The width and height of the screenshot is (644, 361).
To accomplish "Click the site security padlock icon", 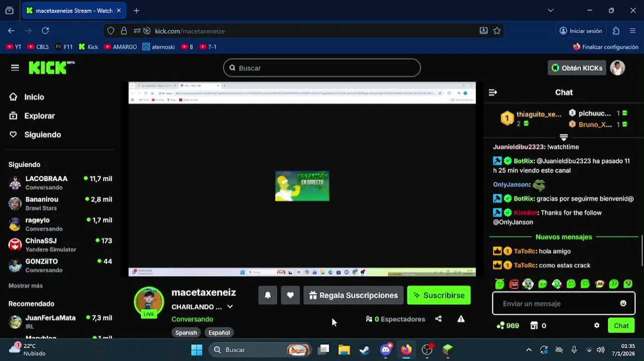I will click(x=124, y=31).
